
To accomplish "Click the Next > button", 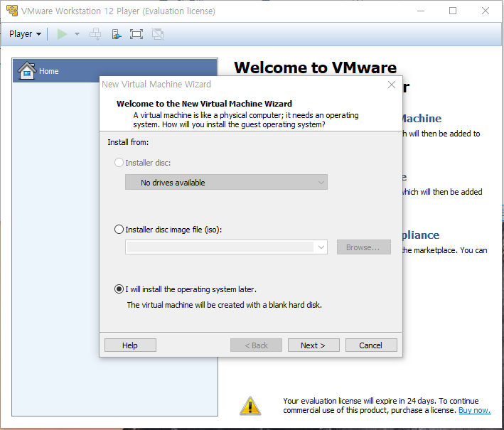I will (313, 345).
